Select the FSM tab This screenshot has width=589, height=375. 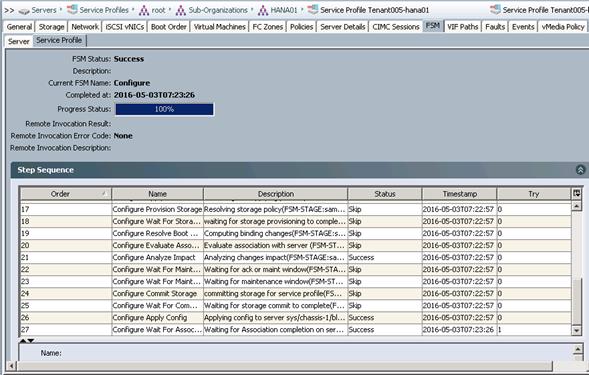pos(433,26)
